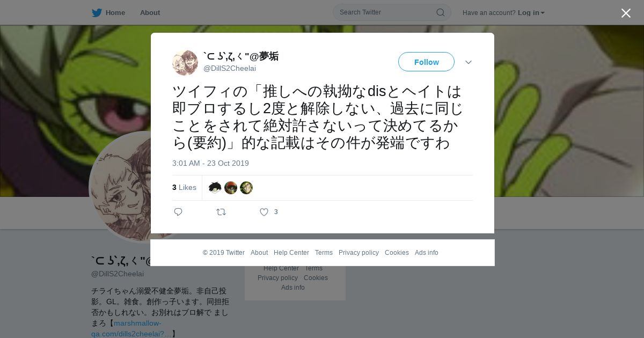Click the search magnifier icon

(440, 12)
